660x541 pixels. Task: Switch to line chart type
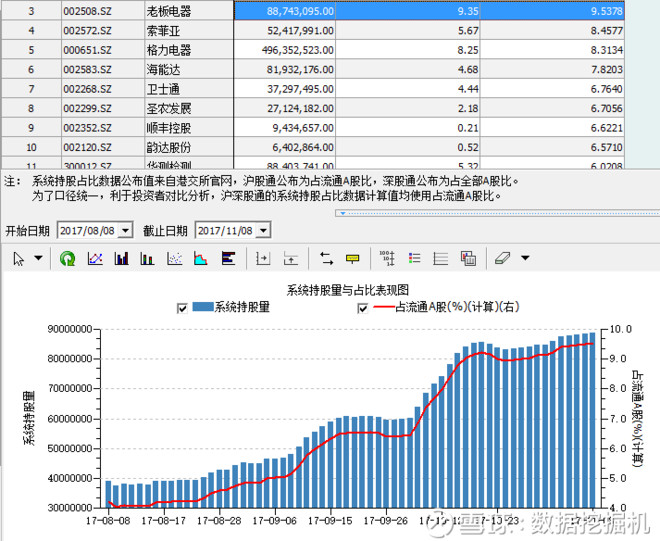pos(95,258)
